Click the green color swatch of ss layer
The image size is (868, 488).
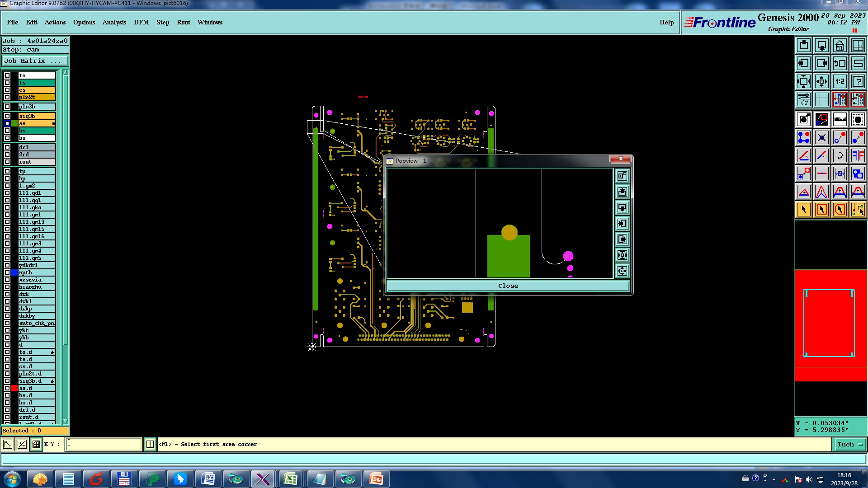pos(14,123)
